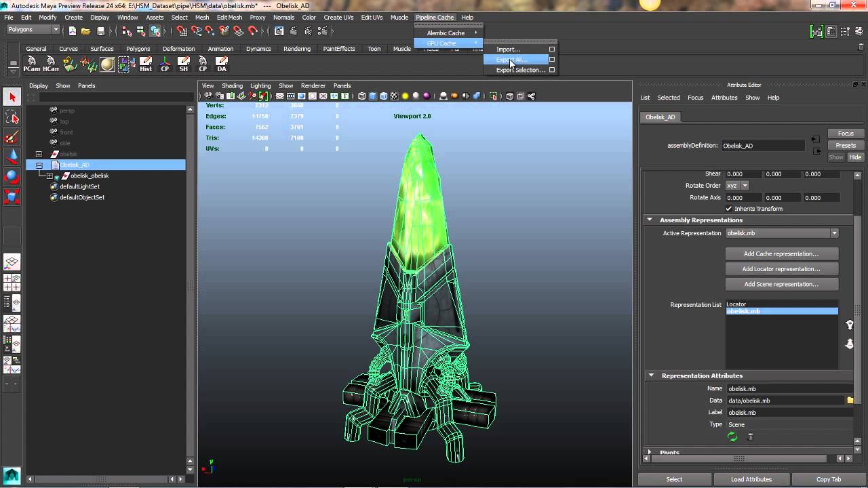The height and width of the screenshot is (488, 868).
Task: Open the Alembic Cache submenu
Action: [448, 33]
